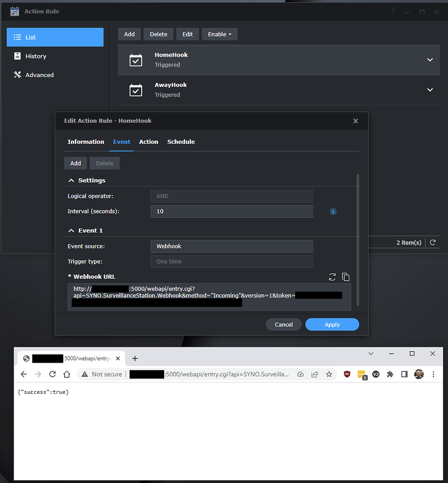This screenshot has width=448, height=483.
Task: Expand the AwayHook rule details chevron
Action: (x=430, y=90)
